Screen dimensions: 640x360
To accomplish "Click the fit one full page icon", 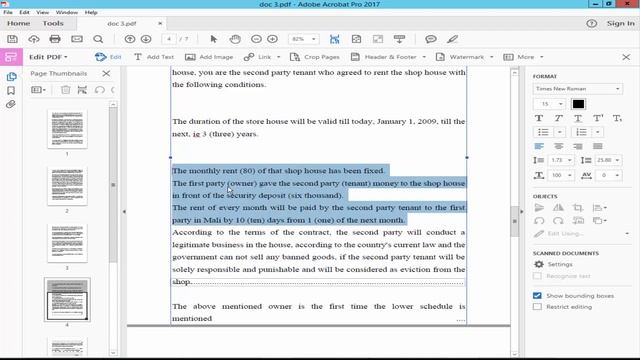I will [x=356, y=39].
